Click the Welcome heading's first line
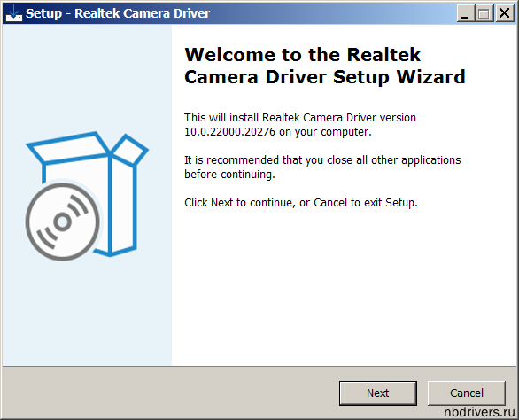This screenshot has height=420, width=519. 302,55
